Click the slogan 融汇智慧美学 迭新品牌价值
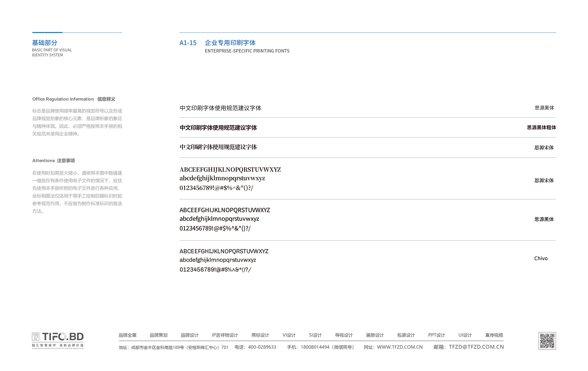This screenshot has height=371, width=588. tap(58, 345)
